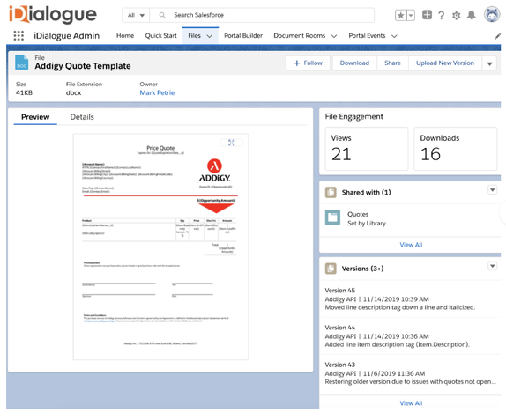Open the Portal Builder tab
The image size is (506, 420).
[x=243, y=36]
